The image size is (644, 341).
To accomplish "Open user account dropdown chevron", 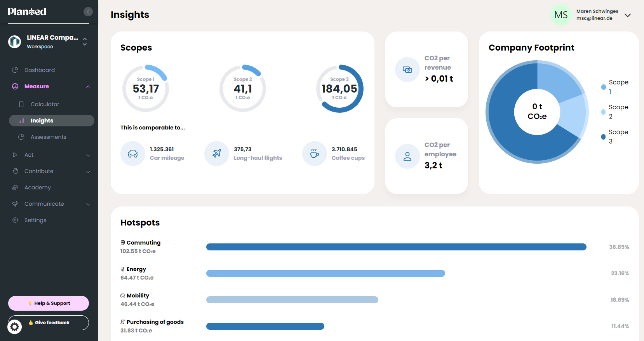I will pos(627,15).
